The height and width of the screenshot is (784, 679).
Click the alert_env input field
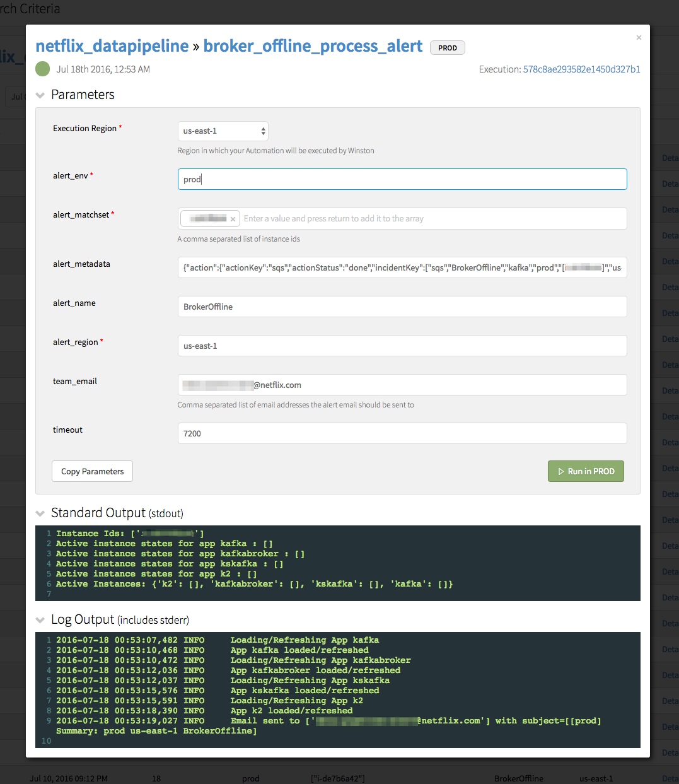tap(402, 179)
